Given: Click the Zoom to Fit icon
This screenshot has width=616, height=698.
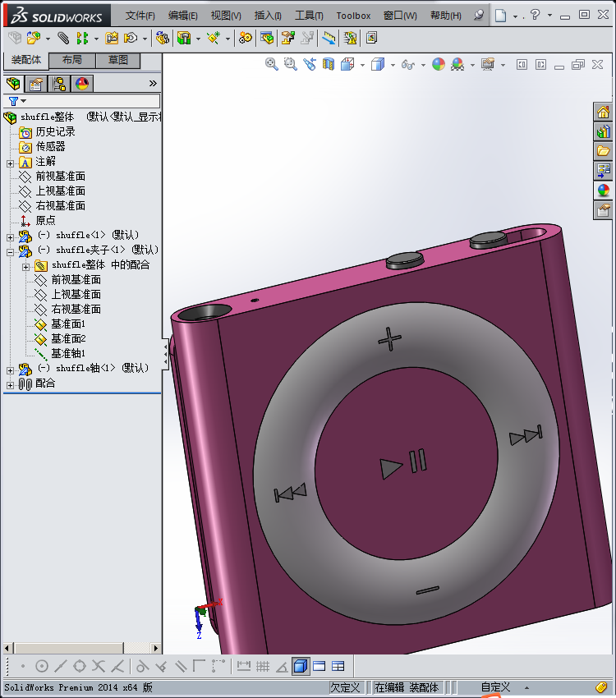Looking at the screenshot, I should [272, 65].
